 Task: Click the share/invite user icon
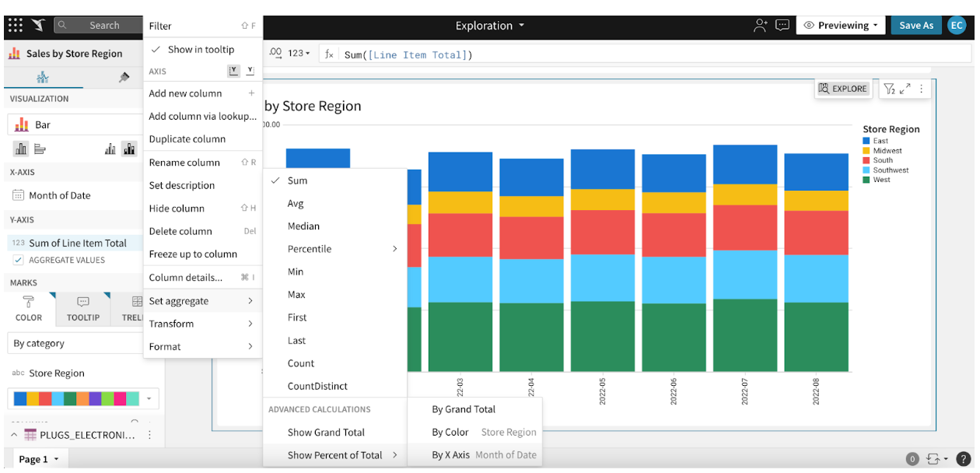tap(760, 26)
